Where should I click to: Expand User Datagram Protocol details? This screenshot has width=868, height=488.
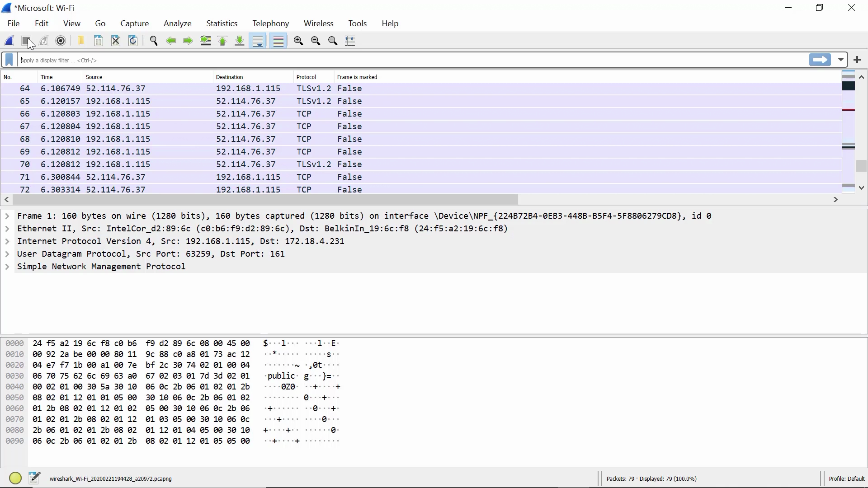(x=7, y=254)
